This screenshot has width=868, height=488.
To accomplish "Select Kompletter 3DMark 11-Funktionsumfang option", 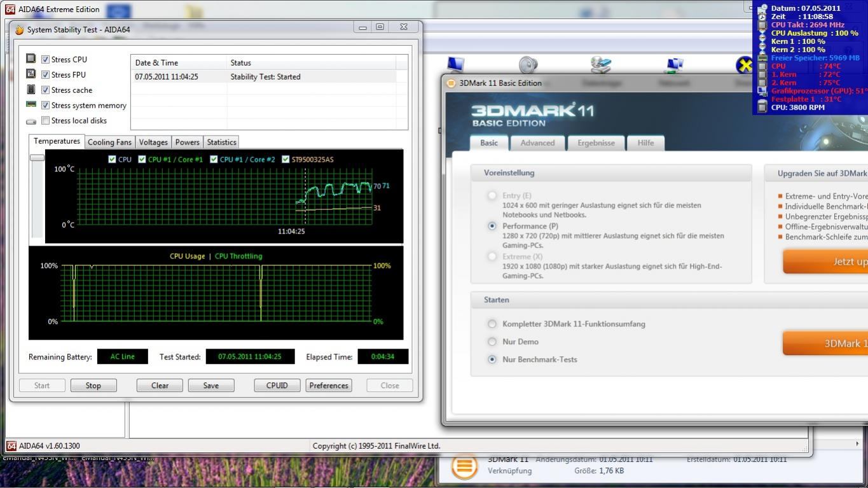I will pyautogui.click(x=492, y=324).
